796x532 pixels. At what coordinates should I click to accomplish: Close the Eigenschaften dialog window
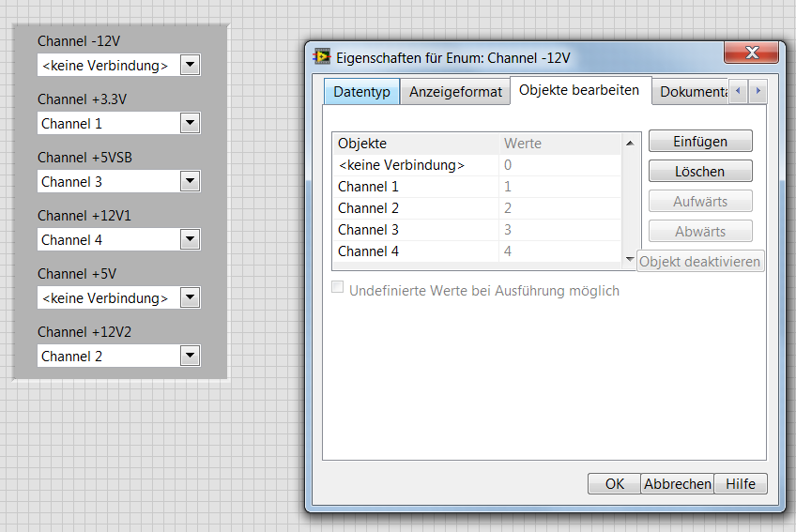pyautogui.click(x=751, y=53)
